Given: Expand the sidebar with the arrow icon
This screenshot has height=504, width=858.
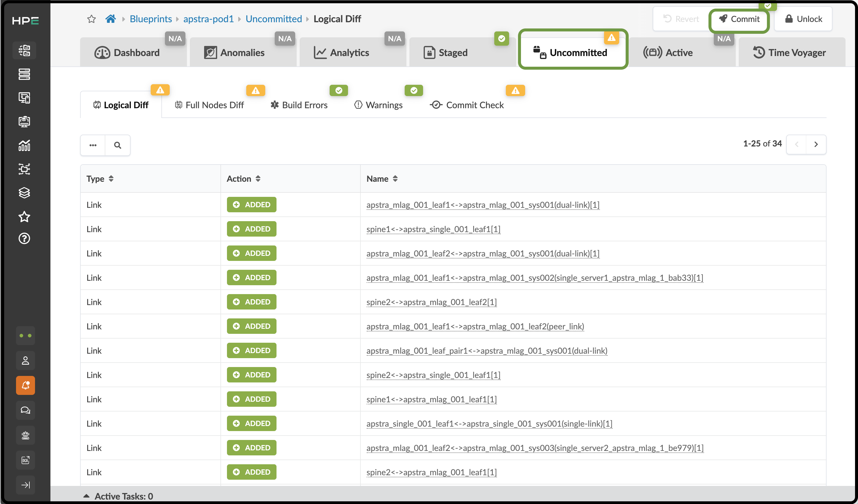Looking at the screenshot, I should pos(25,485).
